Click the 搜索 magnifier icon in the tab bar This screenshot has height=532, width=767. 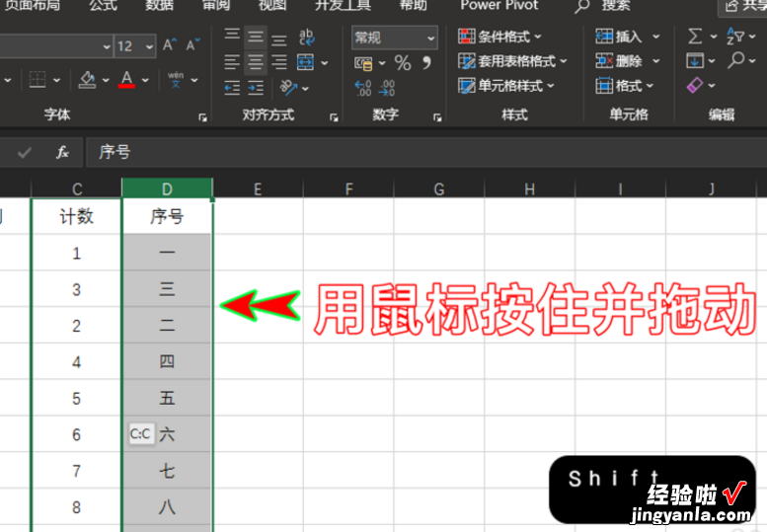point(581,6)
